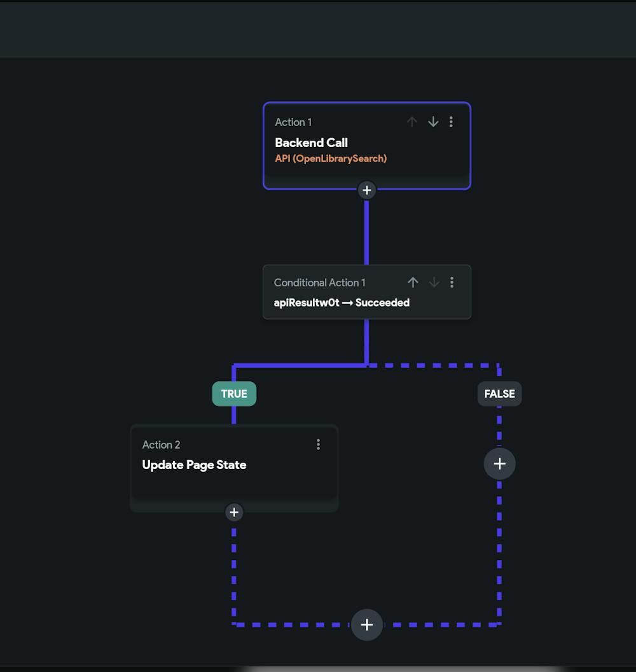Select the Update Page State action

194,465
